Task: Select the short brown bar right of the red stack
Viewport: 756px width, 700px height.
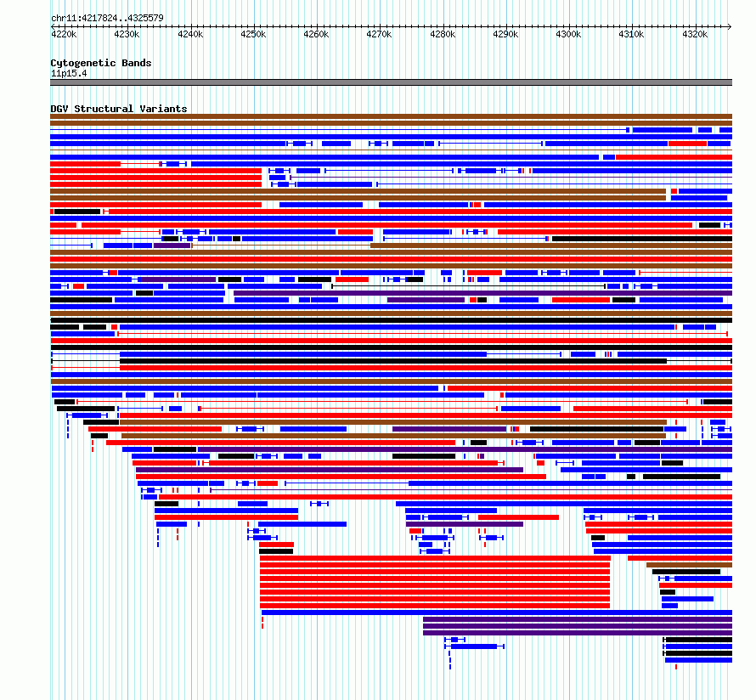Action: 690,565
